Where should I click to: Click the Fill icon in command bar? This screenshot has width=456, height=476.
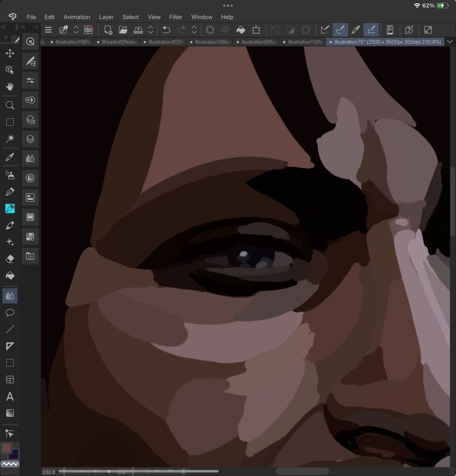click(241, 30)
